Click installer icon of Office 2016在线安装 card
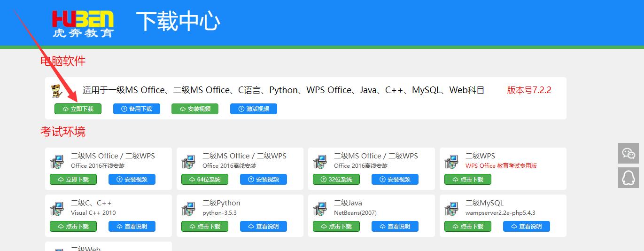Viewport: 644px width, 251px height. [x=57, y=161]
